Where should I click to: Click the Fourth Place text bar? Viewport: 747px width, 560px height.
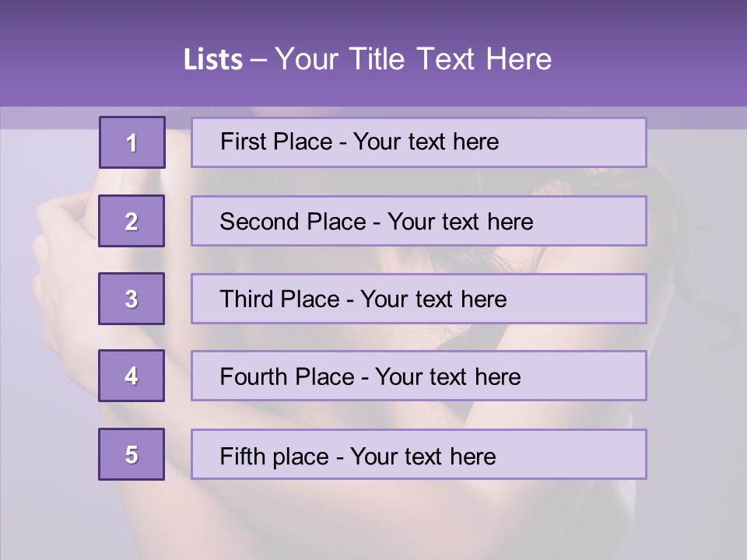pos(419,376)
